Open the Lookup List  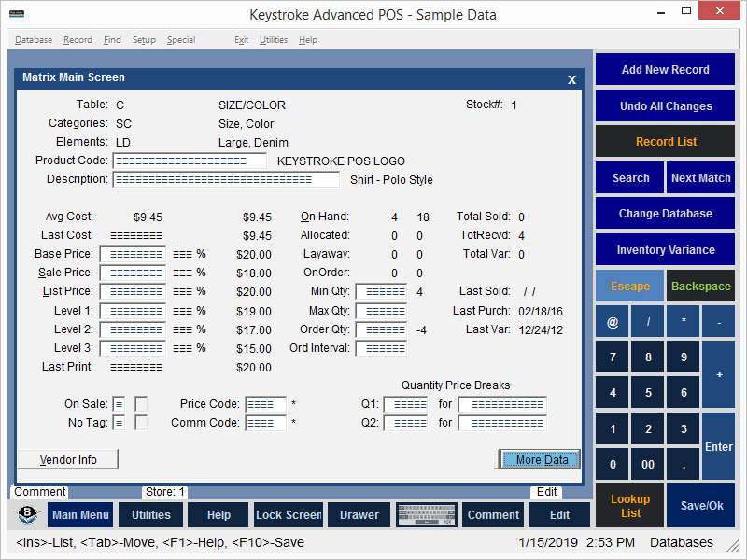point(630,506)
